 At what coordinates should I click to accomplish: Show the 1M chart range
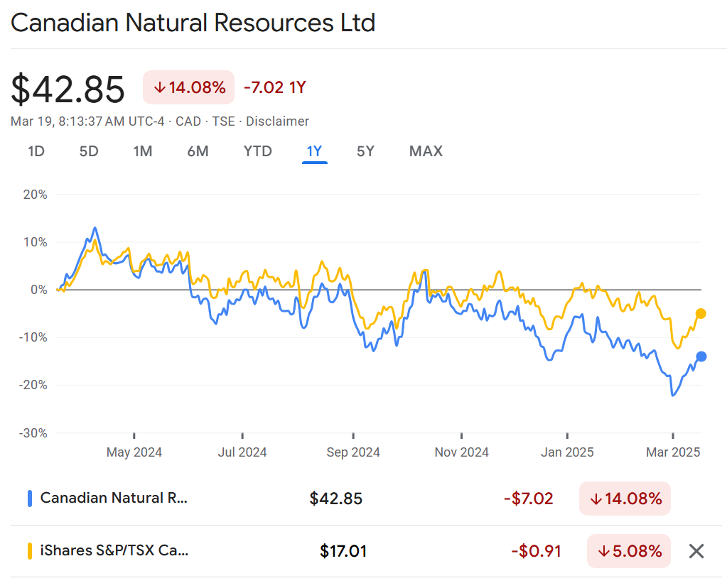click(x=143, y=151)
